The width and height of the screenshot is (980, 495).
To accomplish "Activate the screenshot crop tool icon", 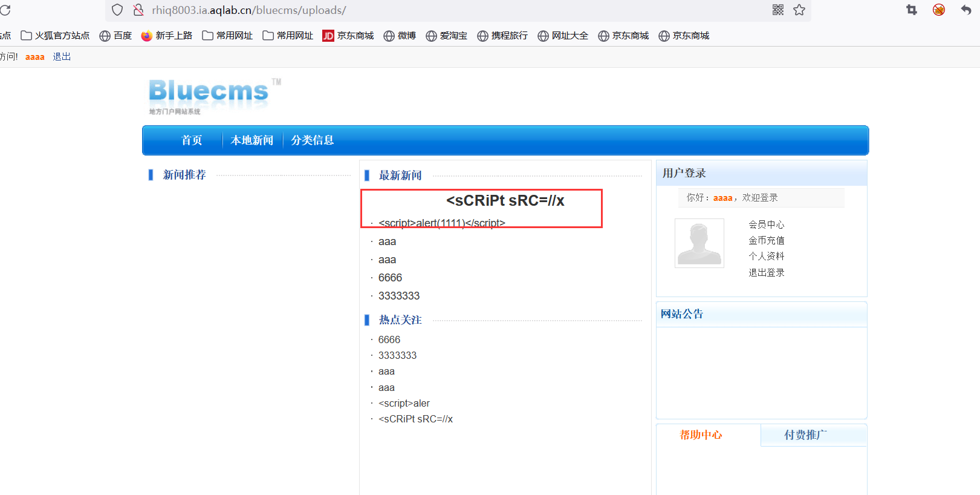I will tap(912, 10).
